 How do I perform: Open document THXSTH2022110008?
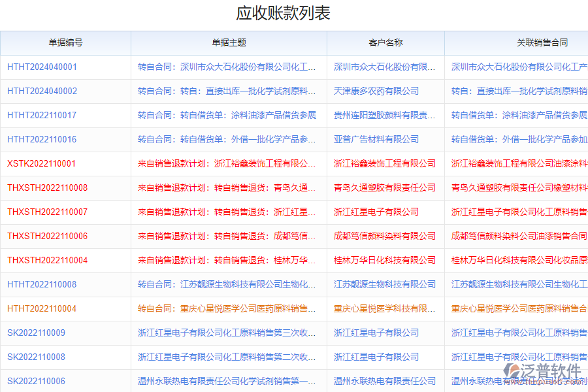(x=46, y=188)
